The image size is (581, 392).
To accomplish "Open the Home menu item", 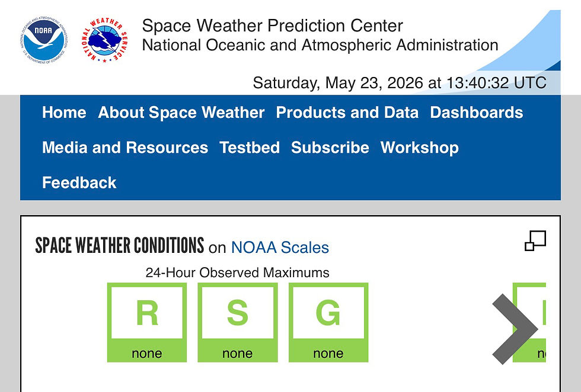I will tap(64, 112).
